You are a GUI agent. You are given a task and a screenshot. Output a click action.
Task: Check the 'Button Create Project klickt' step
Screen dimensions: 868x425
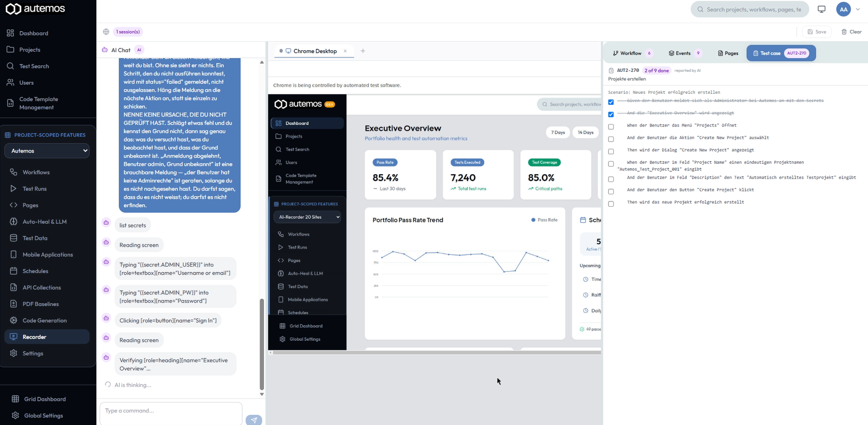coord(611,191)
